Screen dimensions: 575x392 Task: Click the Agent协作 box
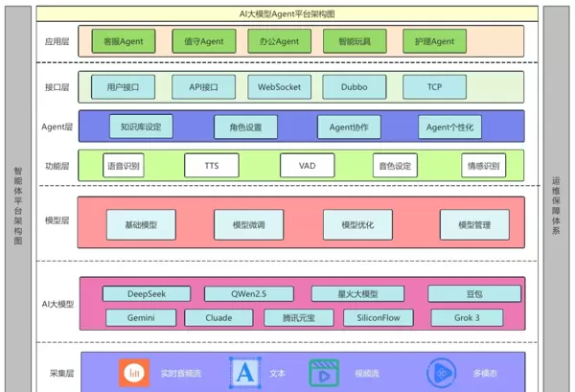coord(349,127)
